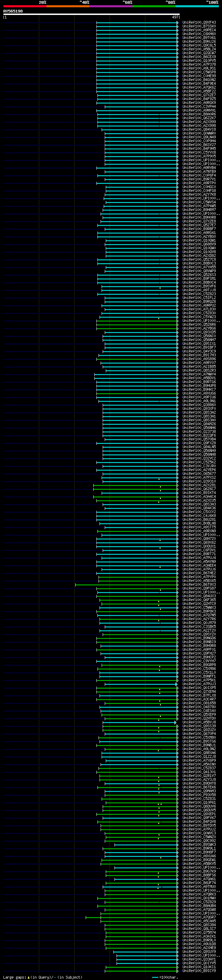Select the UniRef100_B9IKT4 label
The width and height of the screenshot is (222, 980).
pyautogui.click(x=199, y=493)
